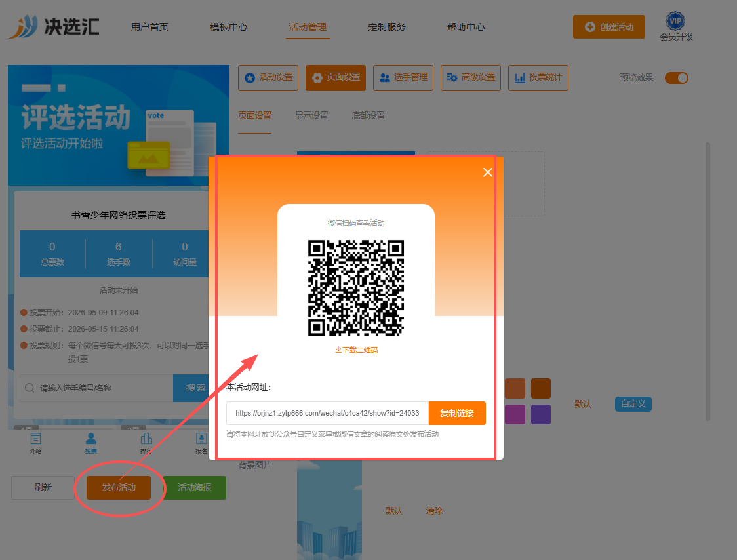Click the 介绍 bottom nav icon
Screen dimensions: 737x560
tap(35, 443)
